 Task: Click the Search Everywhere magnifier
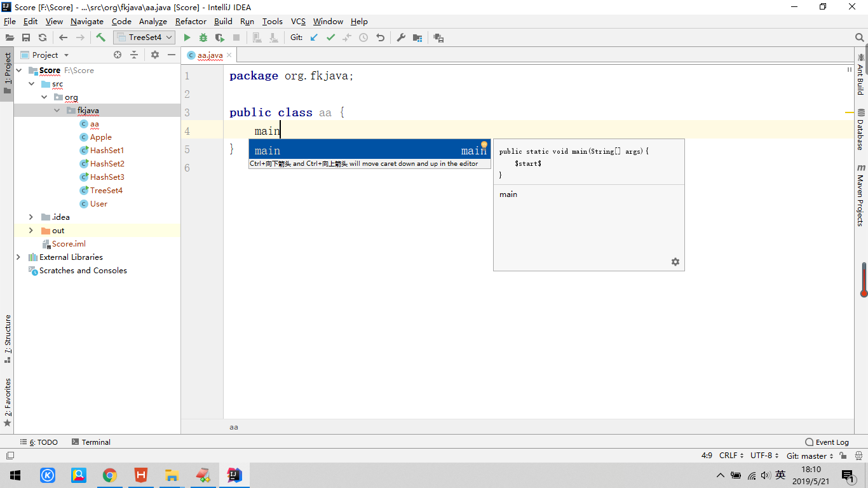coord(860,37)
